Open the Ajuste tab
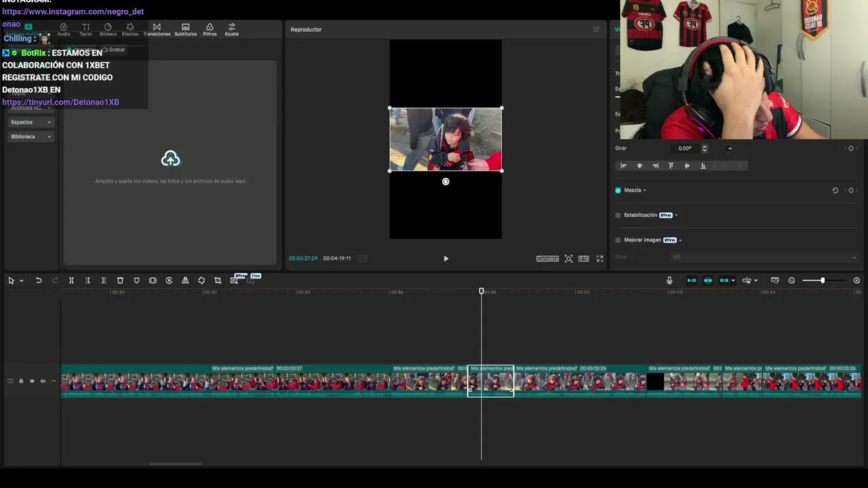 (x=232, y=30)
